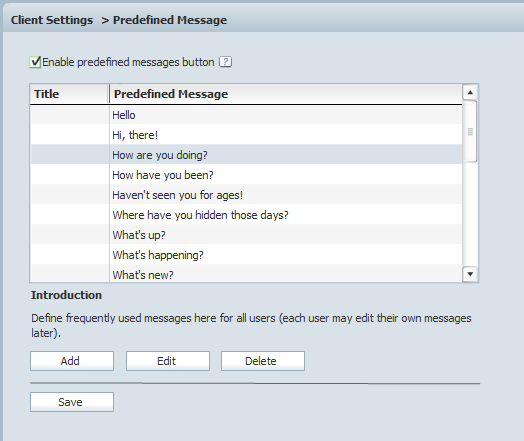Viewport: 524px width, 441px height.
Task: Select the "Hello" message row
Action: click(246, 115)
